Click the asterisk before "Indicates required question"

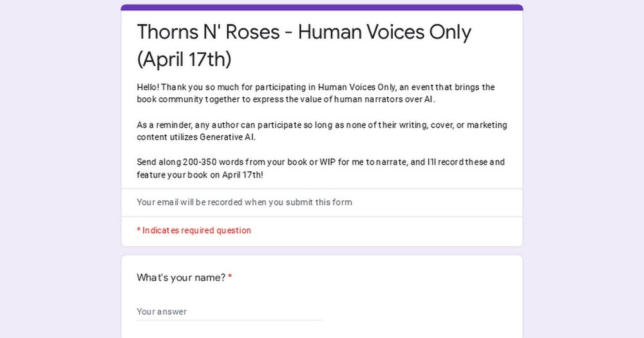[139, 230]
